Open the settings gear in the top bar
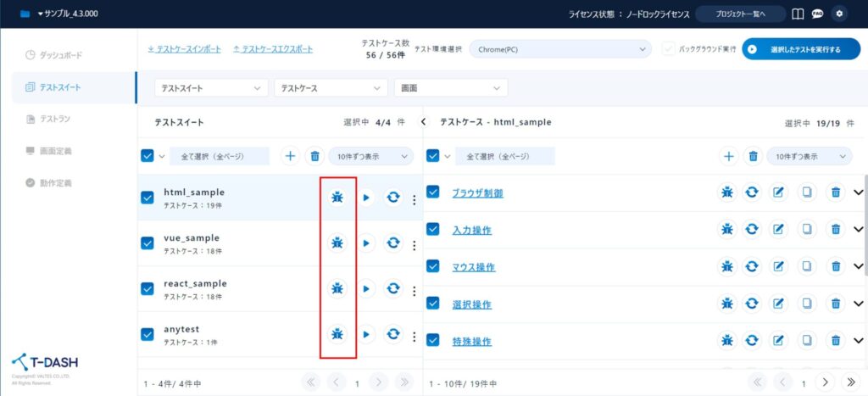 (x=840, y=14)
